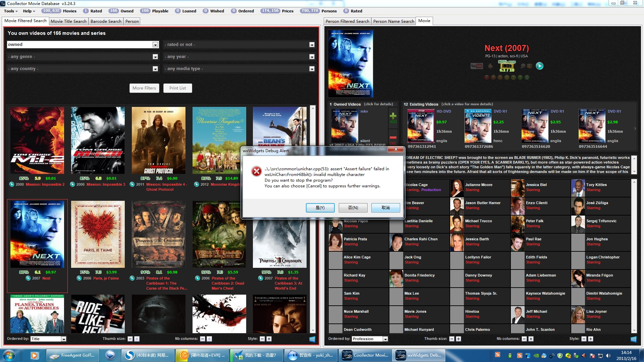644x362 pixels.
Task: Select the Ghost Protocol poster thumbnail
Action: tap(159, 140)
